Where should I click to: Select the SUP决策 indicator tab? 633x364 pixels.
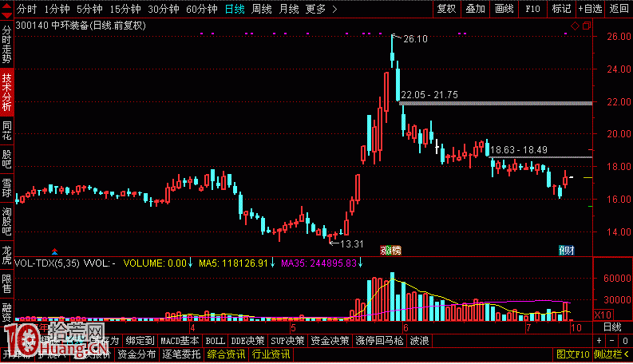point(287,342)
